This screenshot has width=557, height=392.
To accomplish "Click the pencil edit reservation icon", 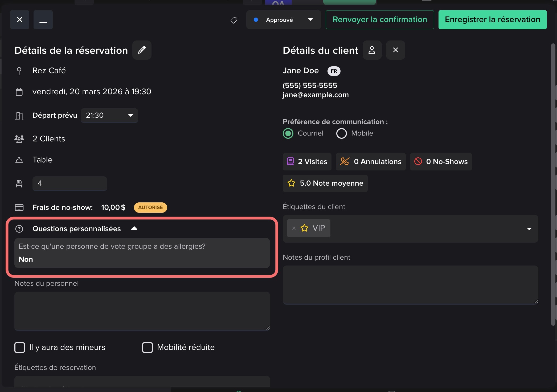I will [142, 50].
